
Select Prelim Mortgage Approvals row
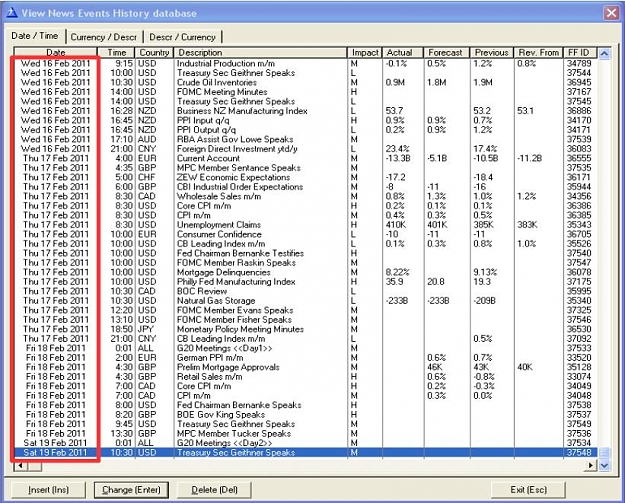pos(305,367)
